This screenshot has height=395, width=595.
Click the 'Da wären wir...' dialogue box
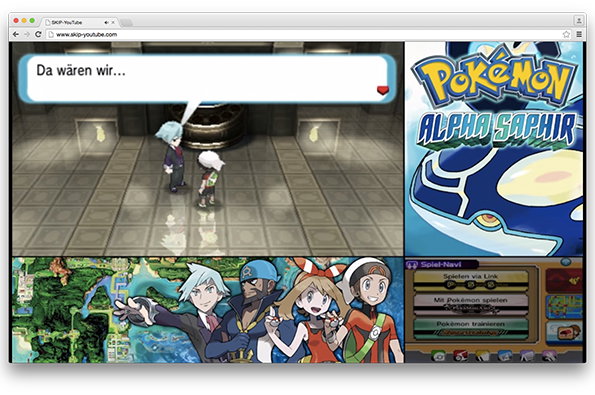point(207,79)
